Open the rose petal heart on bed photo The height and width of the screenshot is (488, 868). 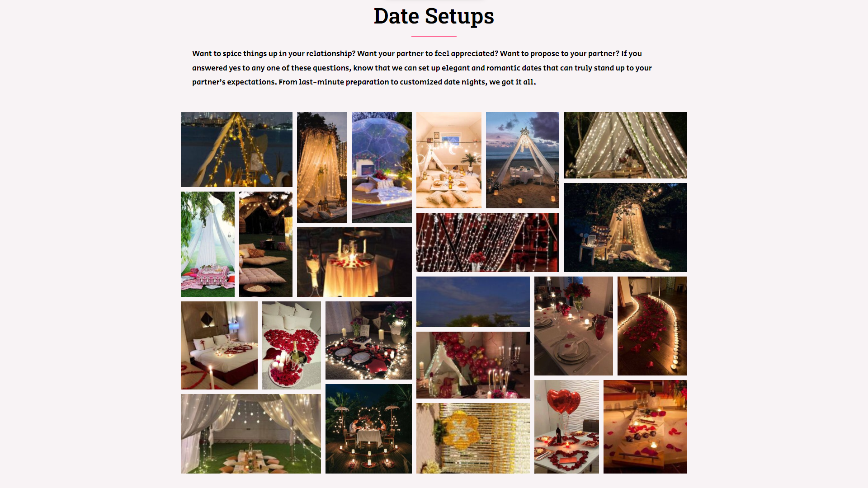coord(292,345)
